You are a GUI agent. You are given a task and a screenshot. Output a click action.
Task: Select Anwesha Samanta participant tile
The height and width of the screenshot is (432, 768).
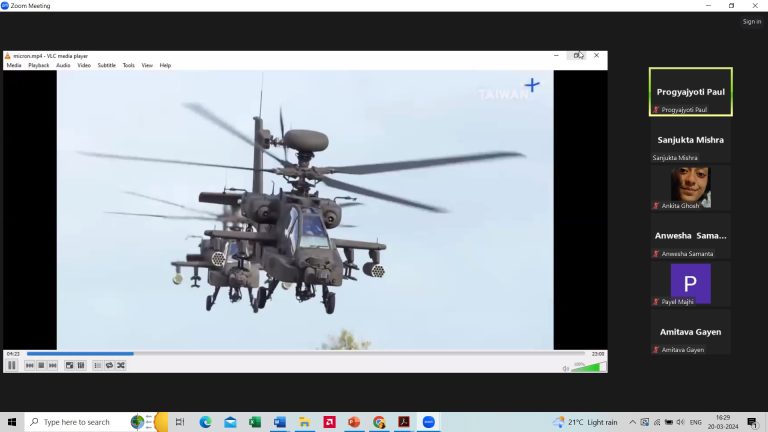click(x=691, y=236)
